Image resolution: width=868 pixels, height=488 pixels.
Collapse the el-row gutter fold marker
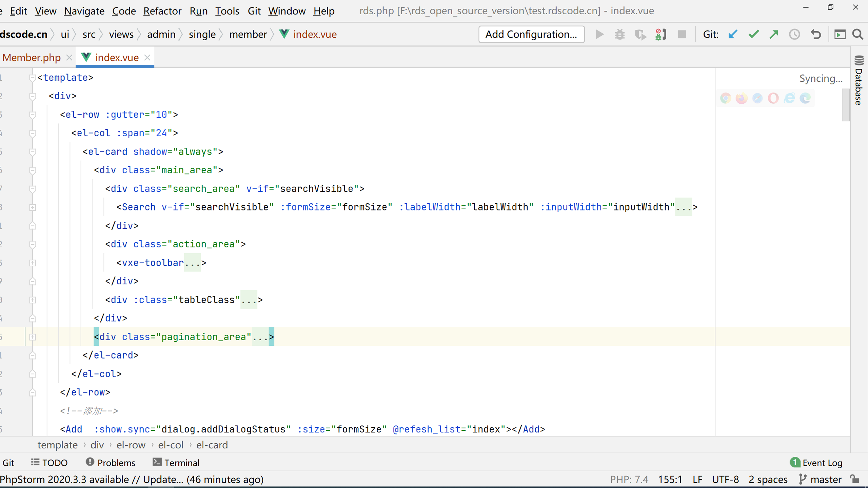33,115
